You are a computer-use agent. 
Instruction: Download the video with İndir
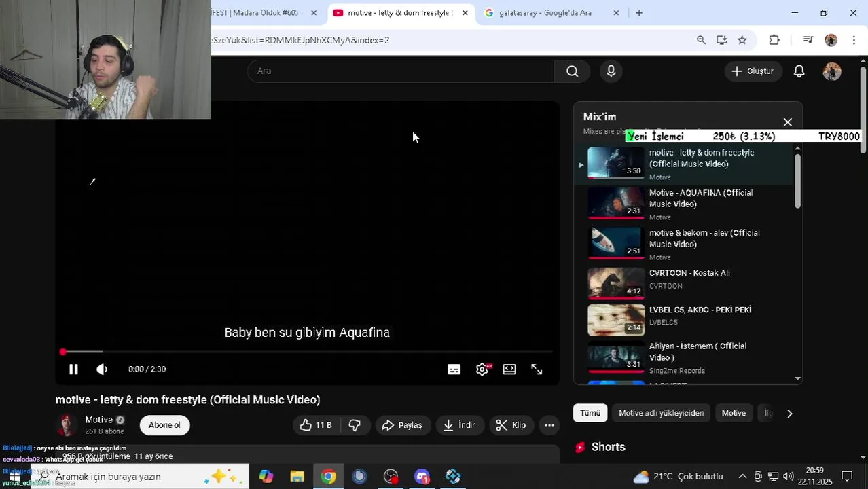[459, 425]
